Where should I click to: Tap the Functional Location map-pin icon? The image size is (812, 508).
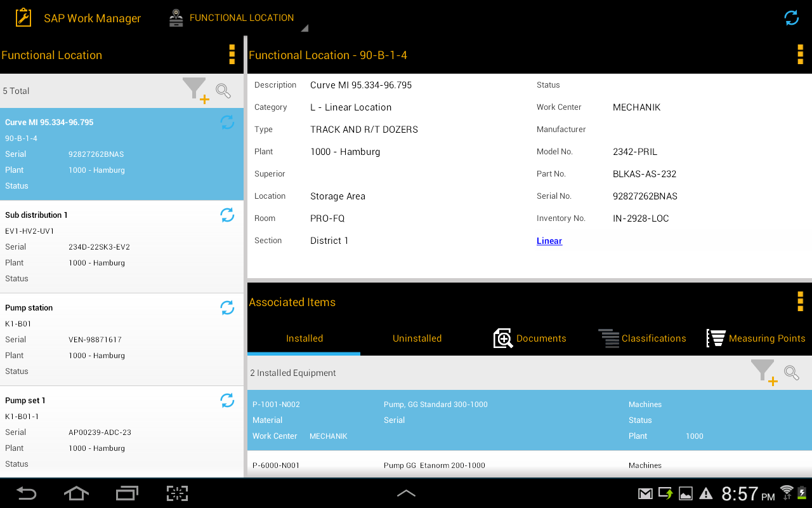(x=176, y=17)
